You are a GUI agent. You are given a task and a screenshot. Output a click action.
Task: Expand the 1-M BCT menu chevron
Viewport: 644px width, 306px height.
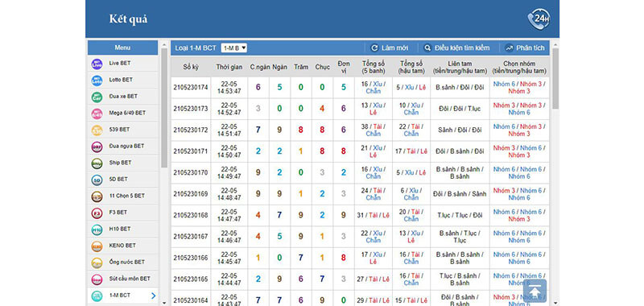click(153, 296)
